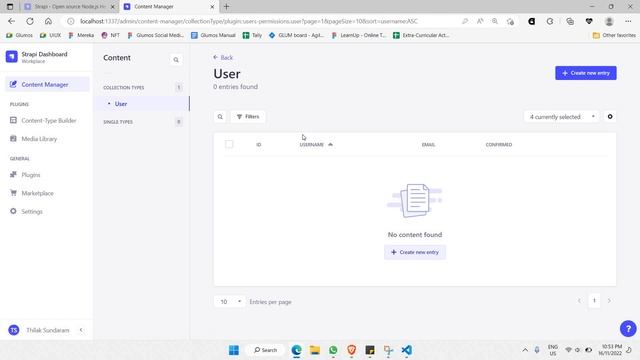Click the browser back arrow

(x=11, y=21)
